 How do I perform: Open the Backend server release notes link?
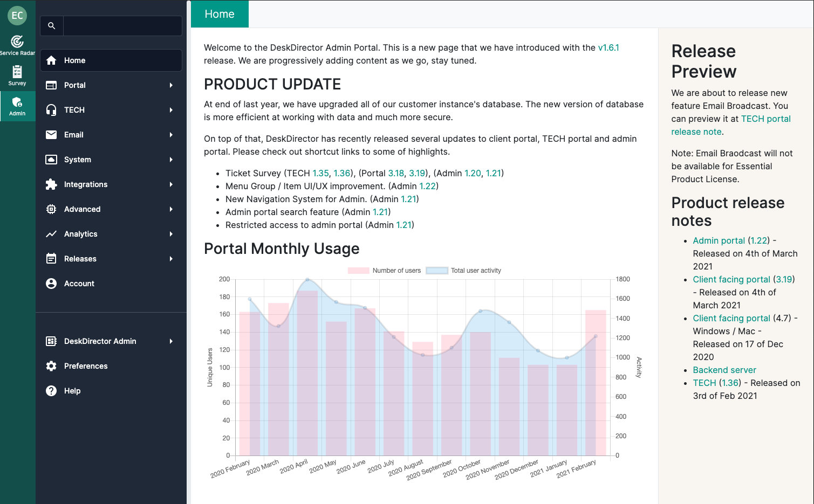click(724, 370)
